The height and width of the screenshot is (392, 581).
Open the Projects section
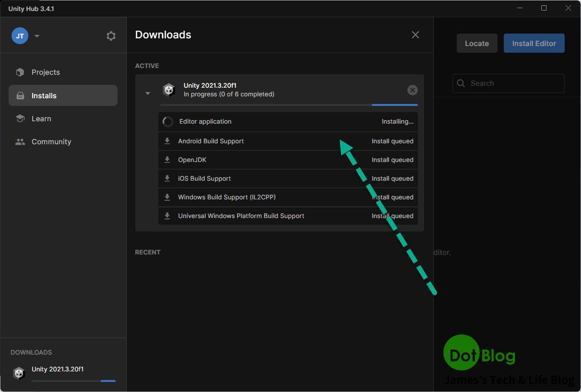point(46,72)
